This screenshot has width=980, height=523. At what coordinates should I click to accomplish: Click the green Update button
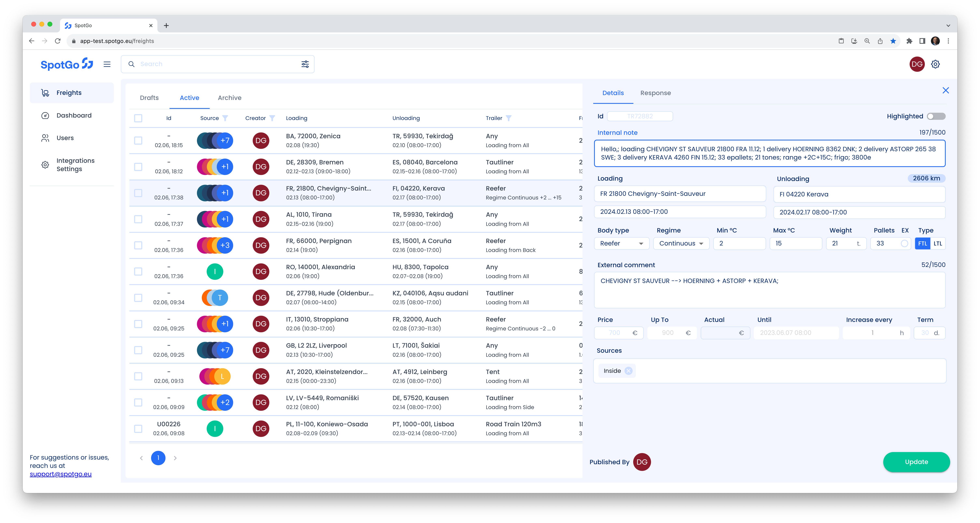tap(916, 462)
